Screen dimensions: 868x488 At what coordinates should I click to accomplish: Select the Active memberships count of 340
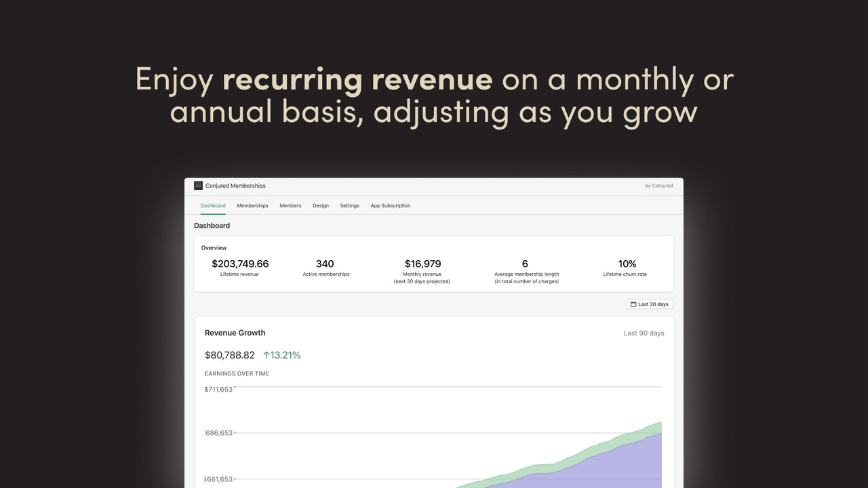click(325, 264)
